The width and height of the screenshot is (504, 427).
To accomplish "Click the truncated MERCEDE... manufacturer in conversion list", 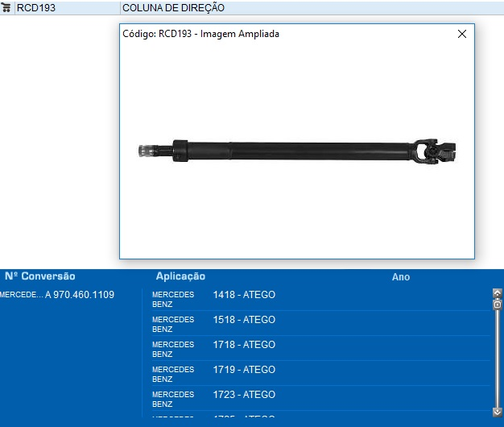I will point(20,295).
